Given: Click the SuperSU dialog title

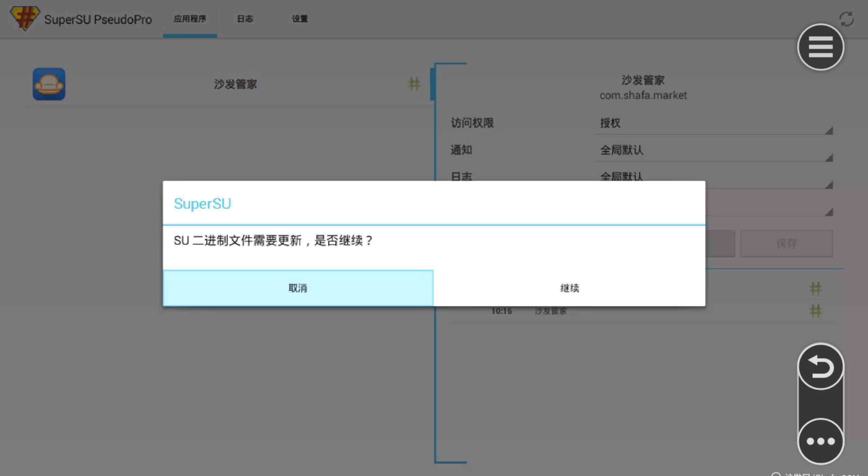Looking at the screenshot, I should (202, 204).
